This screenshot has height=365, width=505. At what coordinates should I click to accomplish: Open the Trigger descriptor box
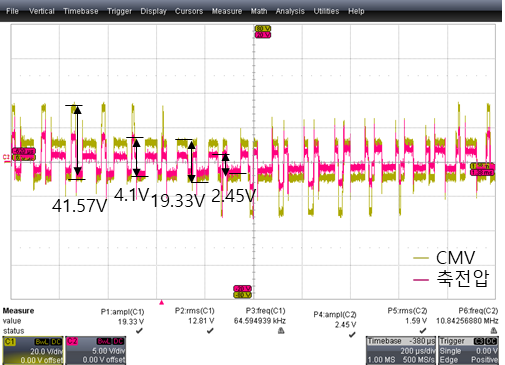click(469, 350)
